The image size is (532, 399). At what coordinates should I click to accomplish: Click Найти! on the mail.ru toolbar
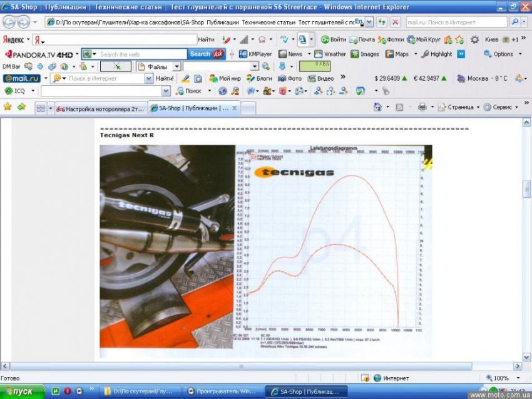(x=165, y=78)
